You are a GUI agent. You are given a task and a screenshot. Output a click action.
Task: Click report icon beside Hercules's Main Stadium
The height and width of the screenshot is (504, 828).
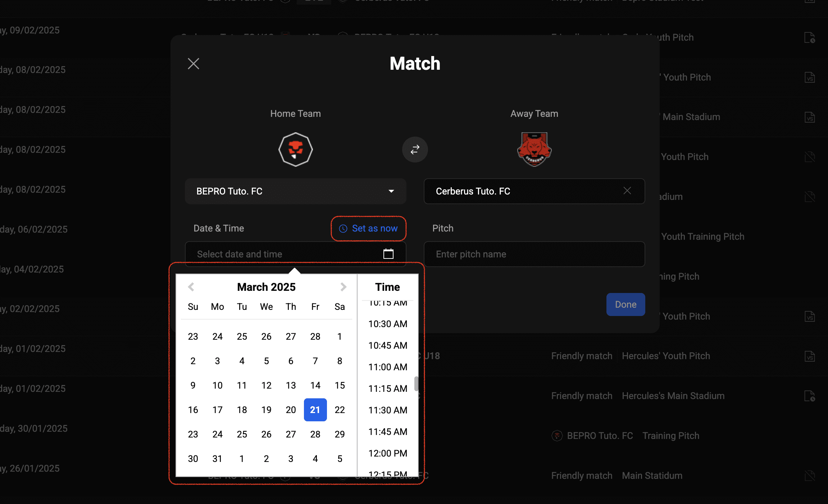(x=810, y=396)
